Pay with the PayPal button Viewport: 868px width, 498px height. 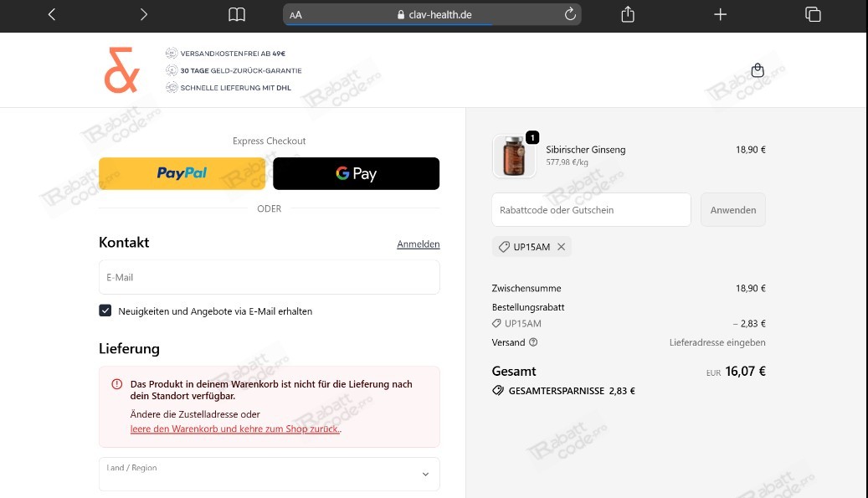182,173
